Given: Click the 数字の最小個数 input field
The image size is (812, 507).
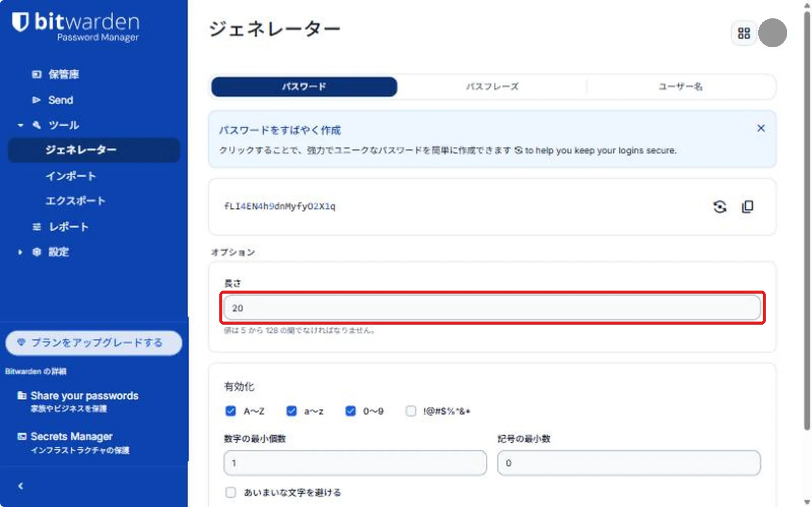Looking at the screenshot, I should click(x=355, y=463).
